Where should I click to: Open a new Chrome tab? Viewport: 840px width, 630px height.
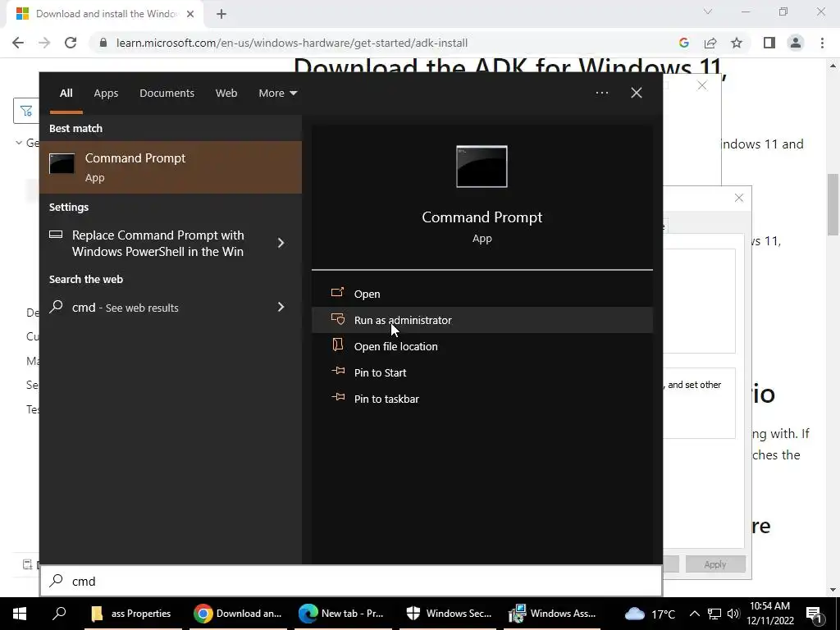[221, 14]
